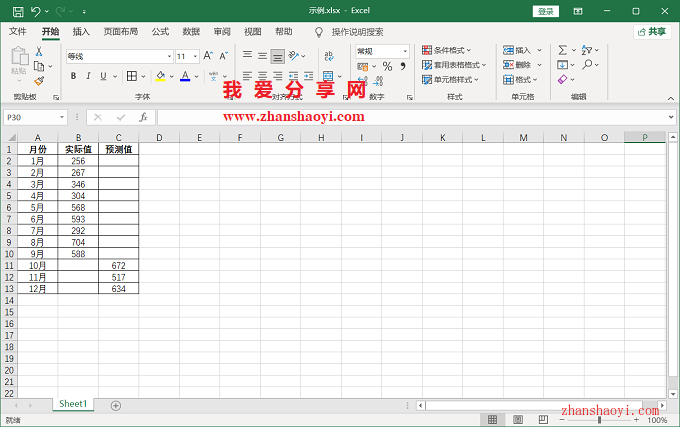Toggle Underline formatting

(x=103, y=76)
